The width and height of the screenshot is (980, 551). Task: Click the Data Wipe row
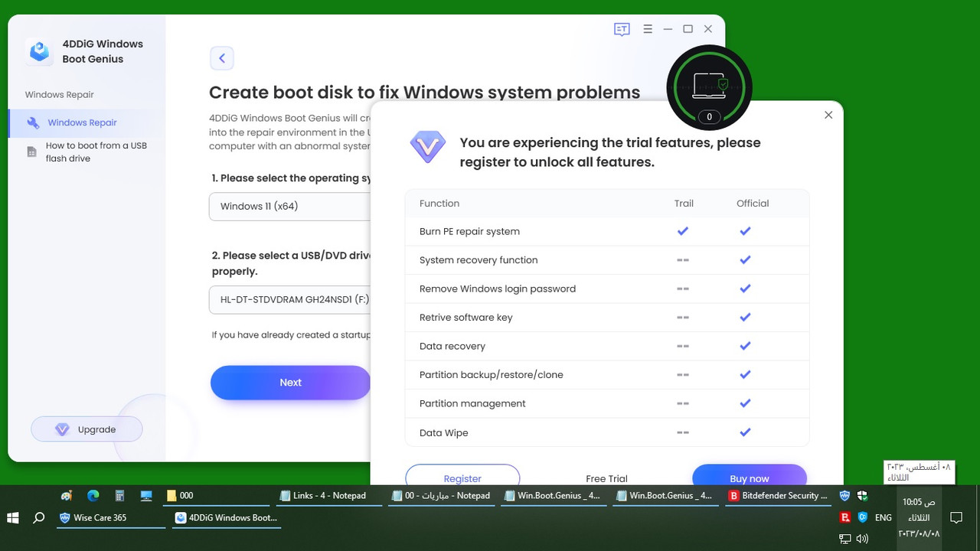point(607,432)
